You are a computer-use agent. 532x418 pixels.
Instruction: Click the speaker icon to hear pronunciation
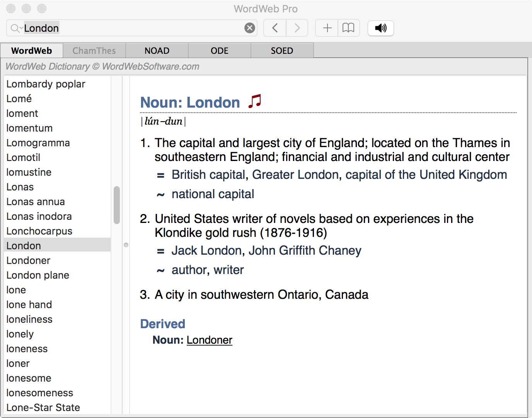coord(380,27)
